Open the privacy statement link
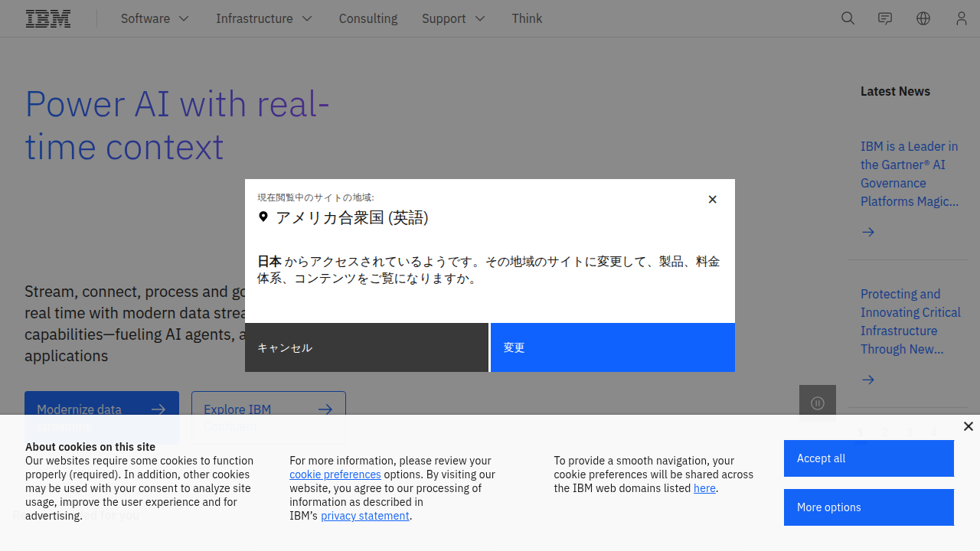This screenshot has height=551, width=980. (x=365, y=516)
